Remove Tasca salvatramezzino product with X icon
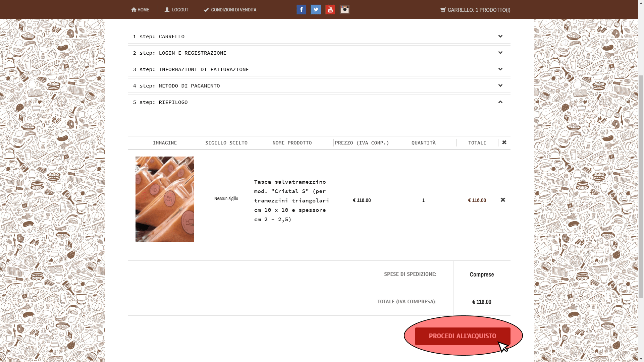The image size is (644, 362). click(x=503, y=200)
